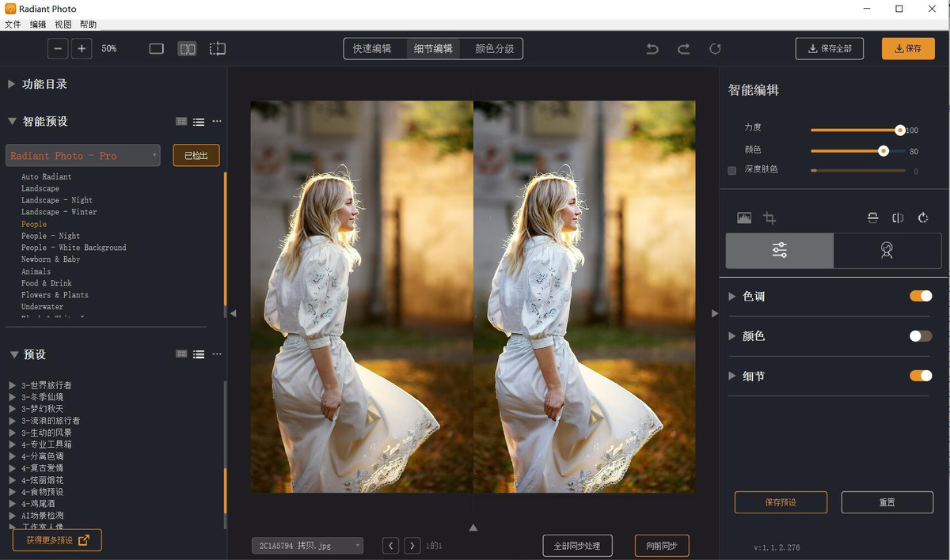Open smart presets more options menu
This screenshot has height=560, width=950.
point(217,122)
